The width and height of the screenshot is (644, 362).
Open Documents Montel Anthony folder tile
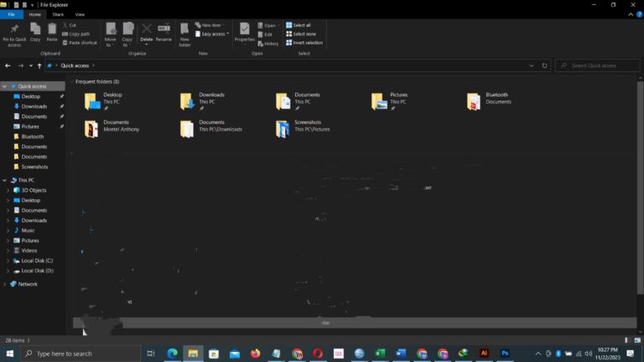click(x=112, y=128)
